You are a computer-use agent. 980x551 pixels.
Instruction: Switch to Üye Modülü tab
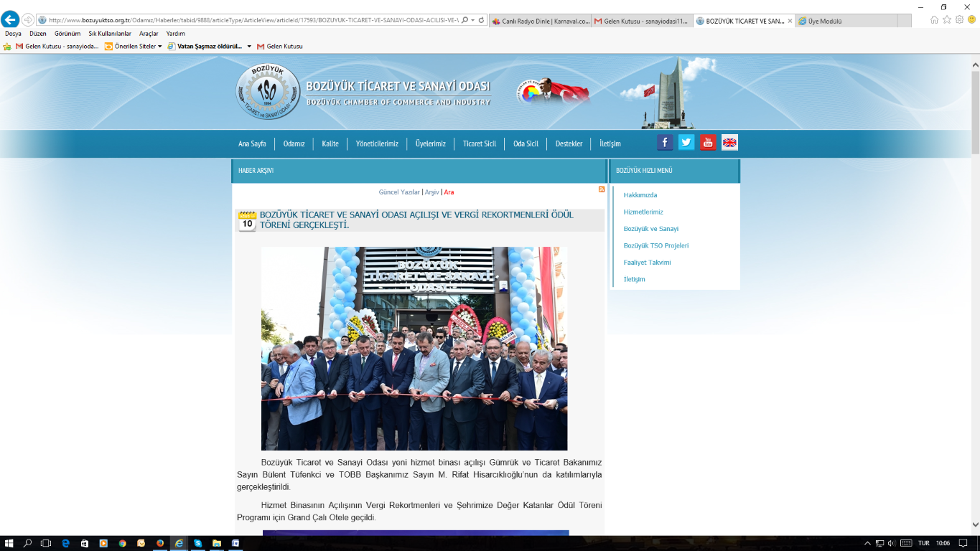[x=847, y=21]
